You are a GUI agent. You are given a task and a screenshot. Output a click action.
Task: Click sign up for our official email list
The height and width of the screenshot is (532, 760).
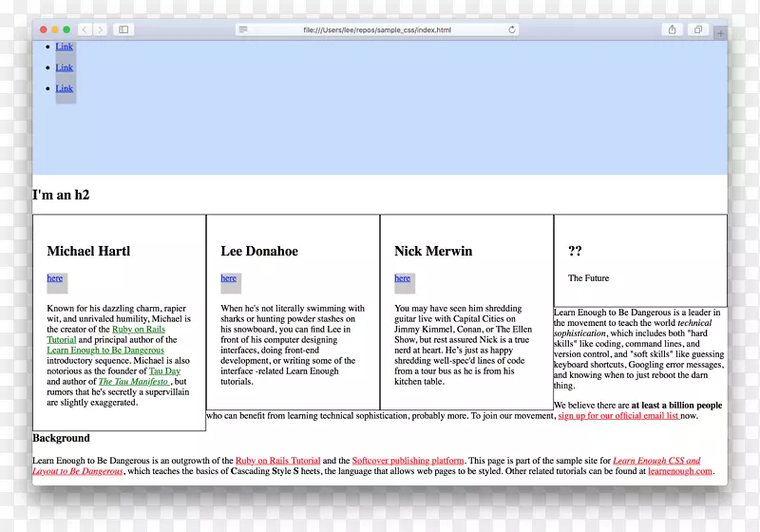point(618,416)
